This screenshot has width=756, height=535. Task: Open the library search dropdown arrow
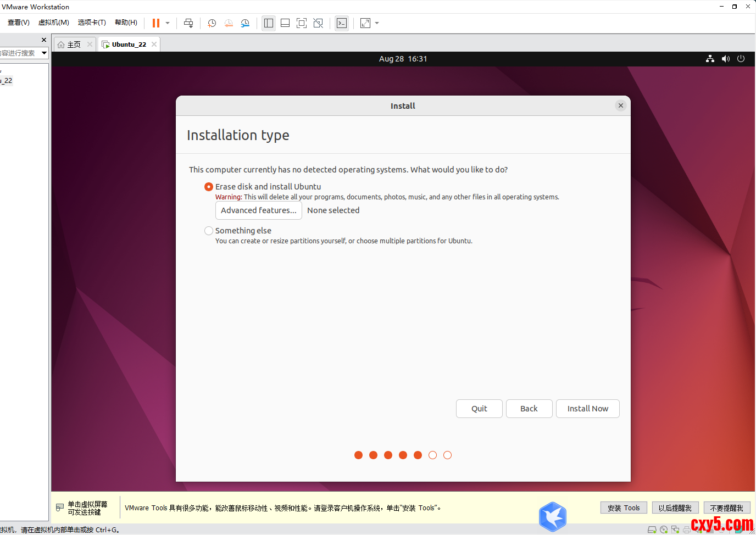pos(44,53)
